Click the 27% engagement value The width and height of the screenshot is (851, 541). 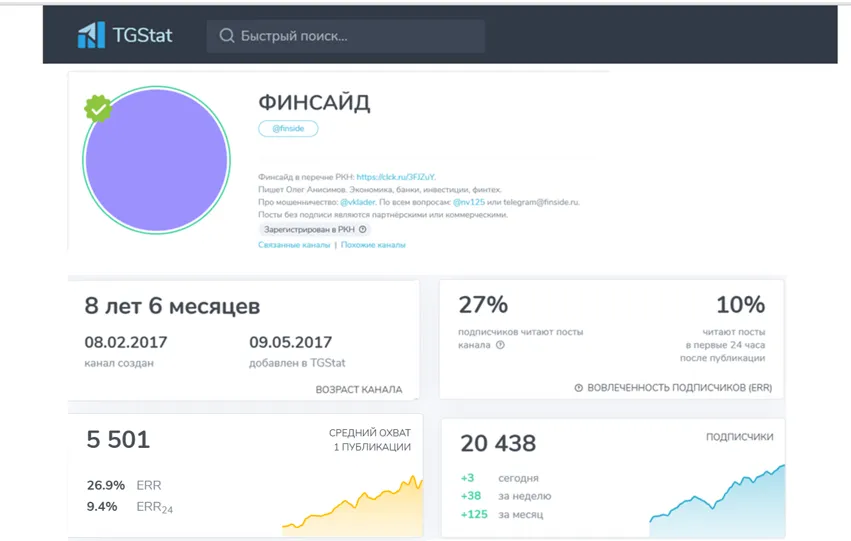point(483,305)
